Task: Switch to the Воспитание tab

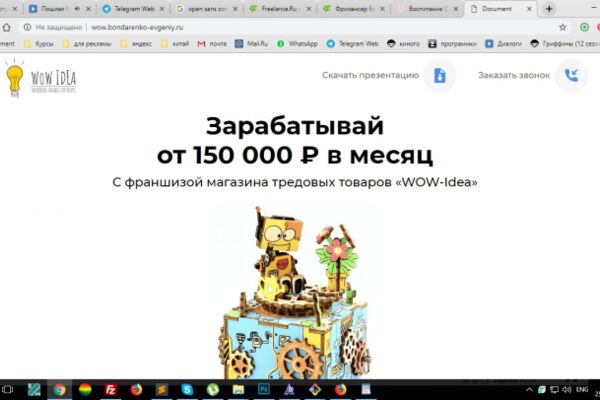Action: point(426,9)
